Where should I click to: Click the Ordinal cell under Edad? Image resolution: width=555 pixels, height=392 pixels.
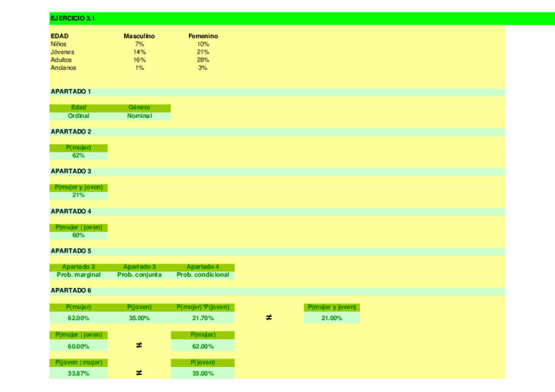tap(79, 116)
